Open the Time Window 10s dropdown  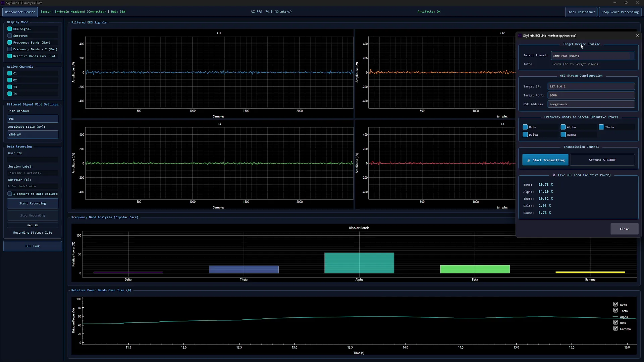point(33,119)
